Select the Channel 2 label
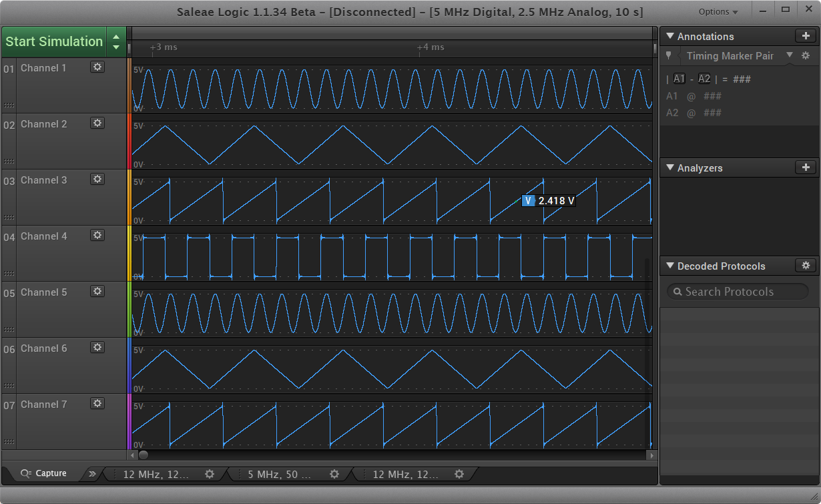 [43, 123]
